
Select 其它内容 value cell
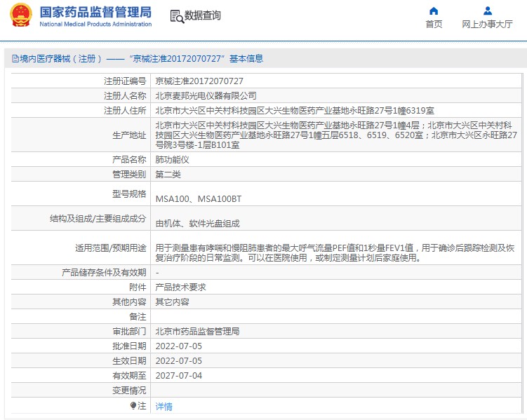click(172, 302)
